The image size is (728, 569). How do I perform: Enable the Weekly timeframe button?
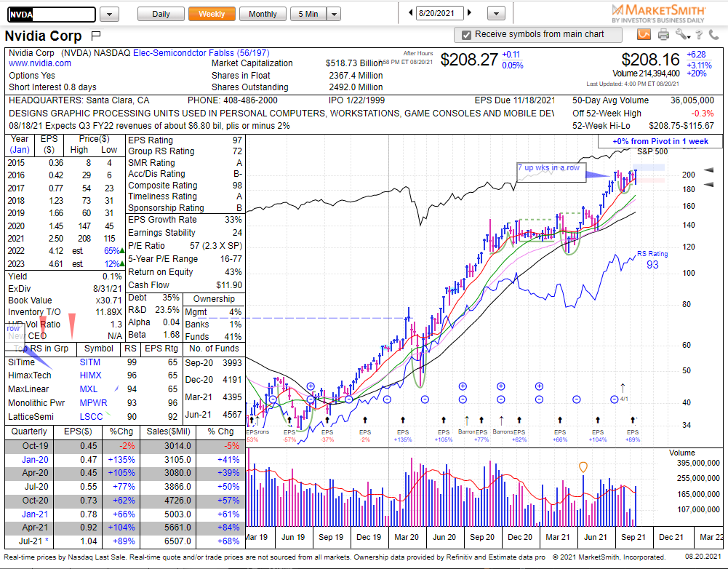(x=211, y=13)
